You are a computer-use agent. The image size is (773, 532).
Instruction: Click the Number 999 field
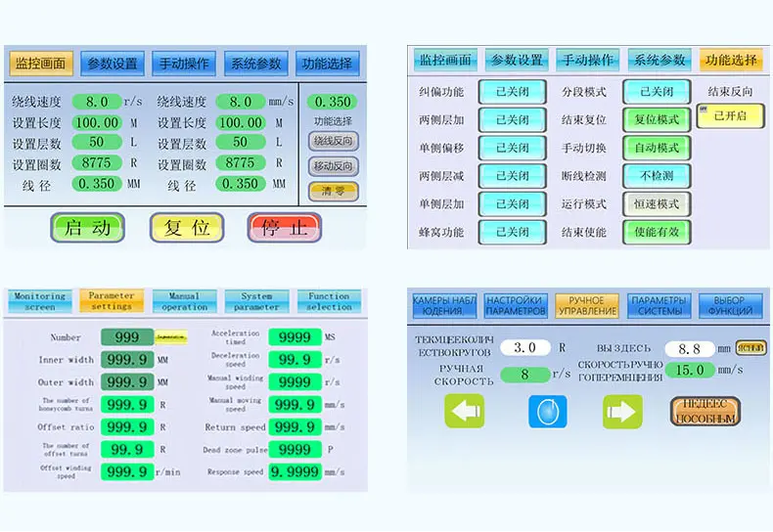click(x=127, y=337)
